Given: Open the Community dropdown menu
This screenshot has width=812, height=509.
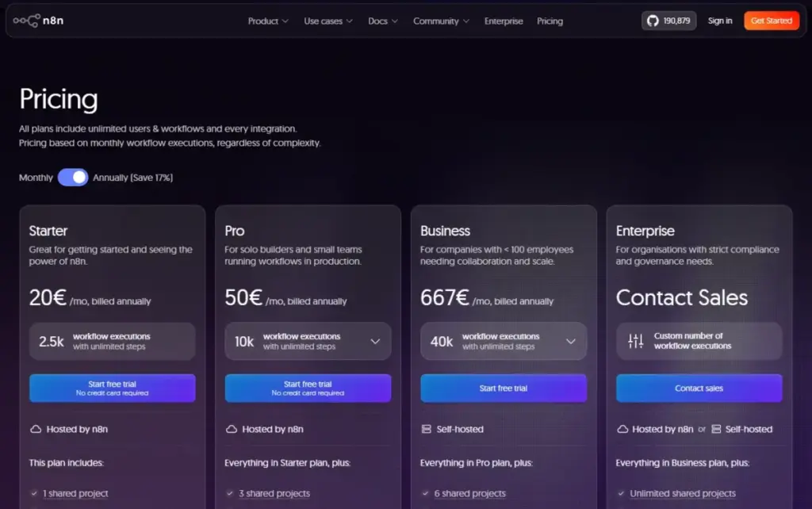Looking at the screenshot, I should [x=441, y=21].
